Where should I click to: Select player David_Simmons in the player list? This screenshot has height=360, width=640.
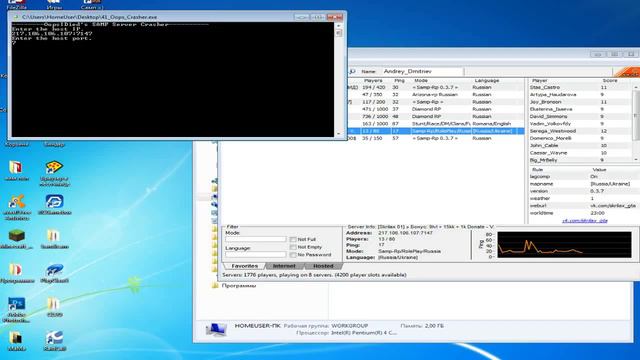[580, 117]
